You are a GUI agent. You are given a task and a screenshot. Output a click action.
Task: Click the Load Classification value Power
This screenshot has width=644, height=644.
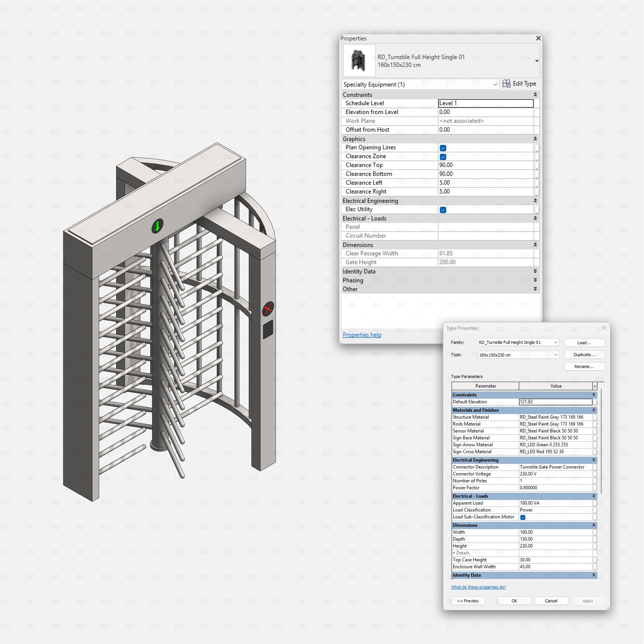pos(555,510)
